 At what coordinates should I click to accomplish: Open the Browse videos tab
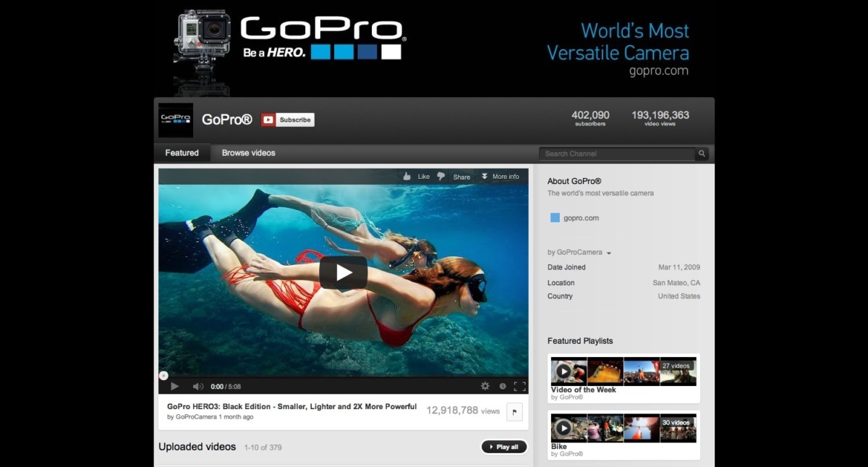click(248, 153)
